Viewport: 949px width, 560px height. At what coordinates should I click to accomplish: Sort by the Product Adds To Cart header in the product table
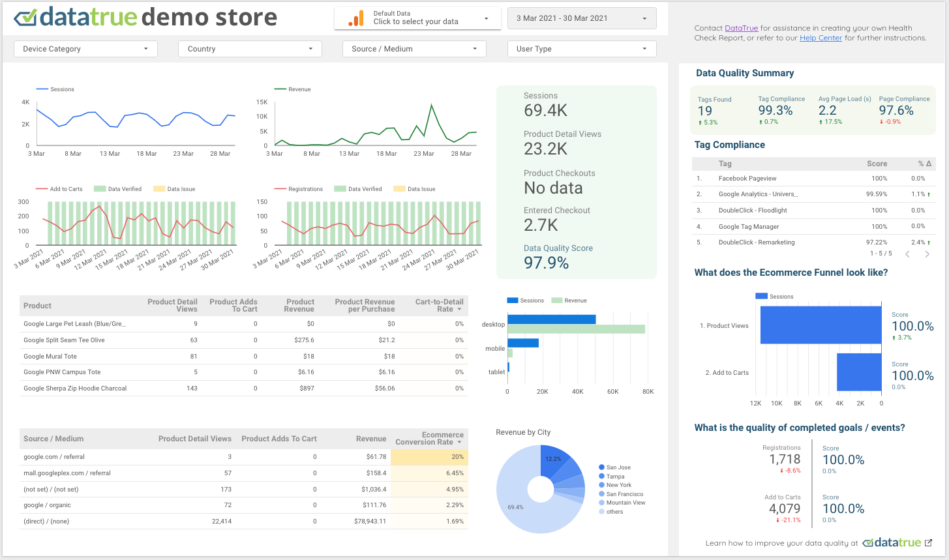coord(233,306)
